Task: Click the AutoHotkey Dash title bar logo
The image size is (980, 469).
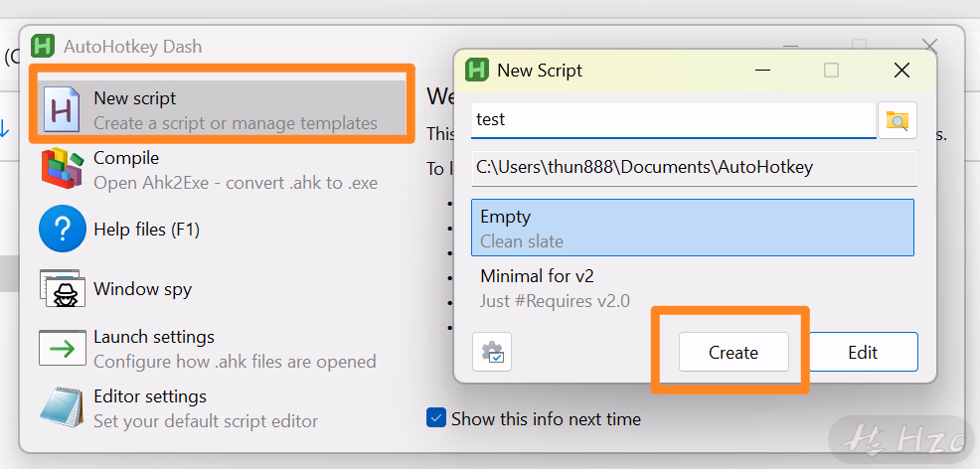Action: 43,47
